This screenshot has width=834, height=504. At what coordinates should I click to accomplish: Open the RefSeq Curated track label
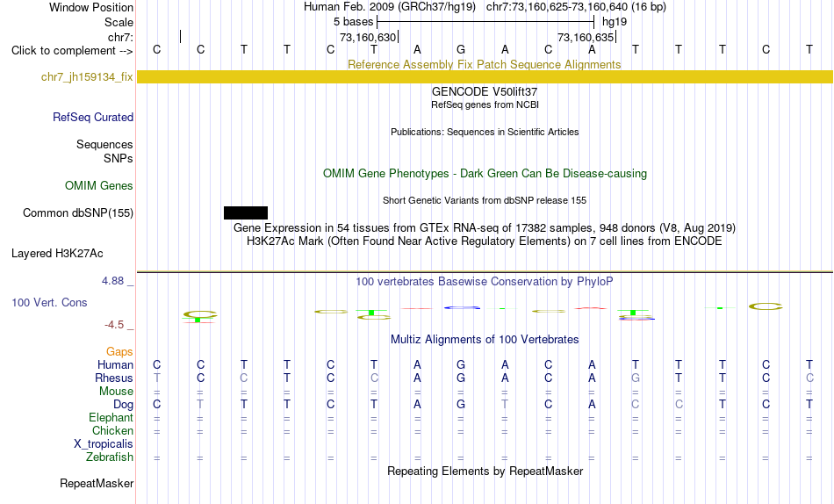click(92, 117)
